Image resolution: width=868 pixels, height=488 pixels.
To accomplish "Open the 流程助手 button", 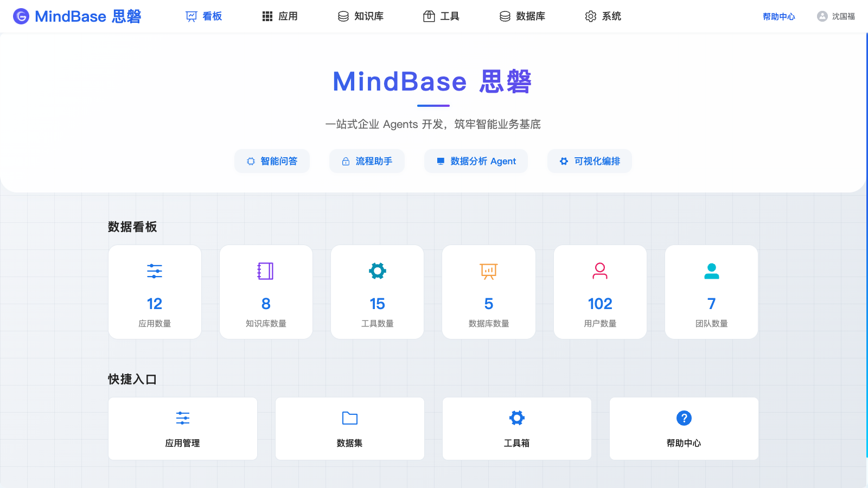I will (367, 161).
